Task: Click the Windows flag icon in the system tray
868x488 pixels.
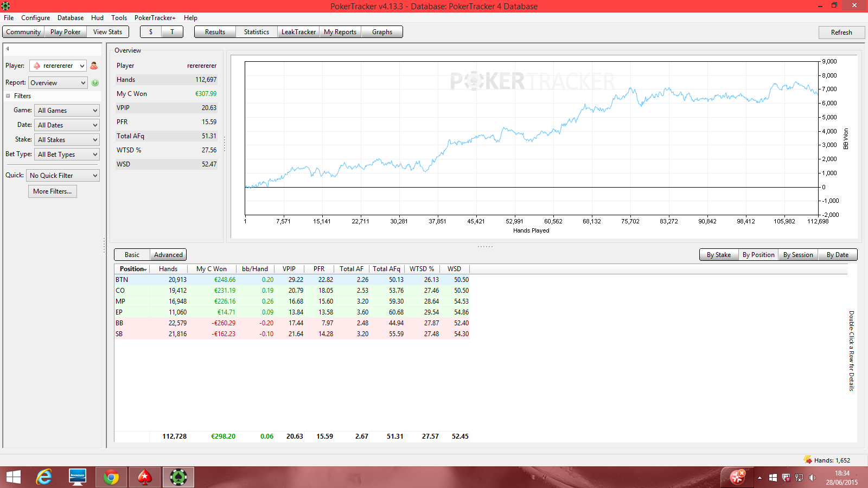Action: [773, 478]
